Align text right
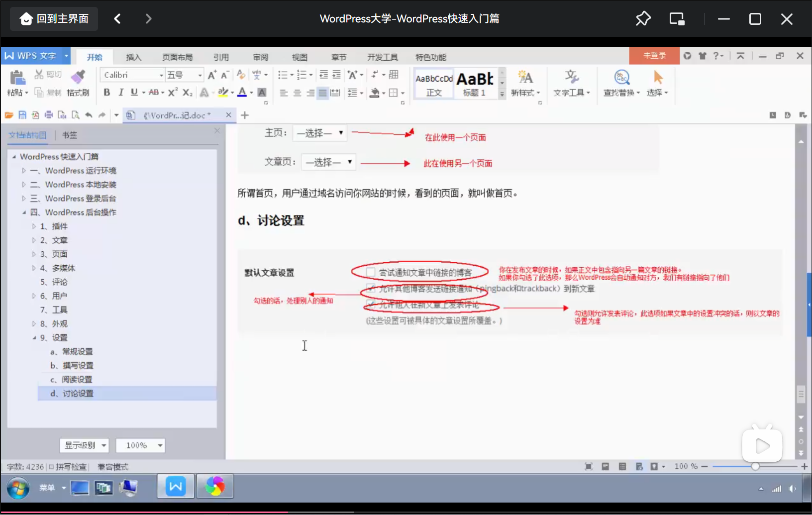812x515 pixels. (x=310, y=93)
